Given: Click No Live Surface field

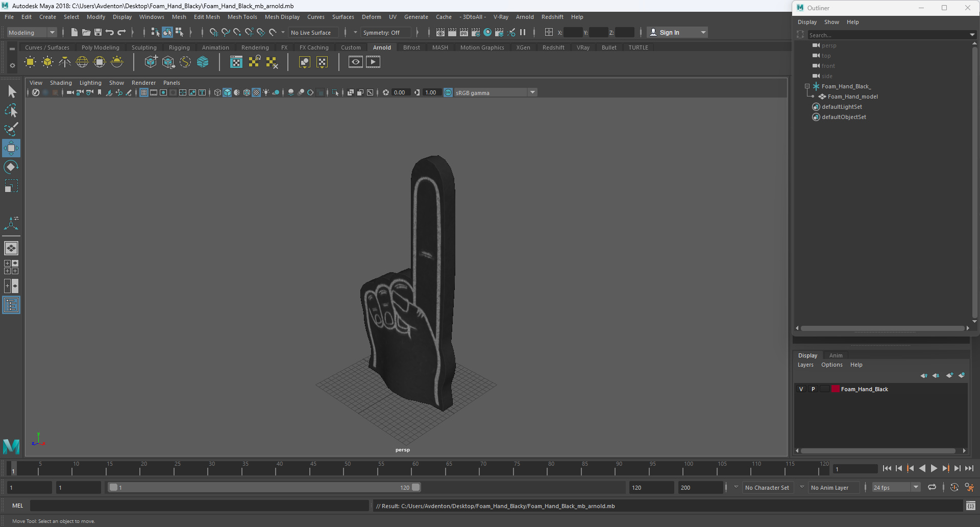Looking at the screenshot, I should tap(313, 32).
